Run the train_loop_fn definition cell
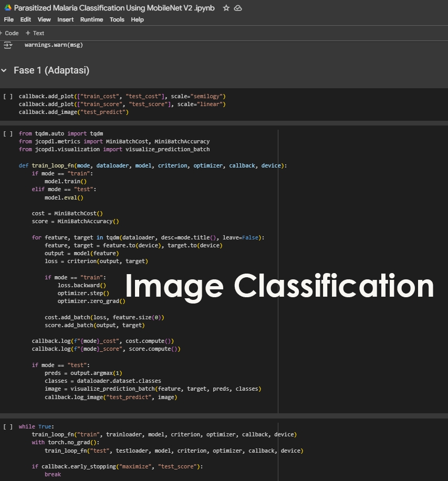The width and height of the screenshot is (448, 481). point(8,133)
